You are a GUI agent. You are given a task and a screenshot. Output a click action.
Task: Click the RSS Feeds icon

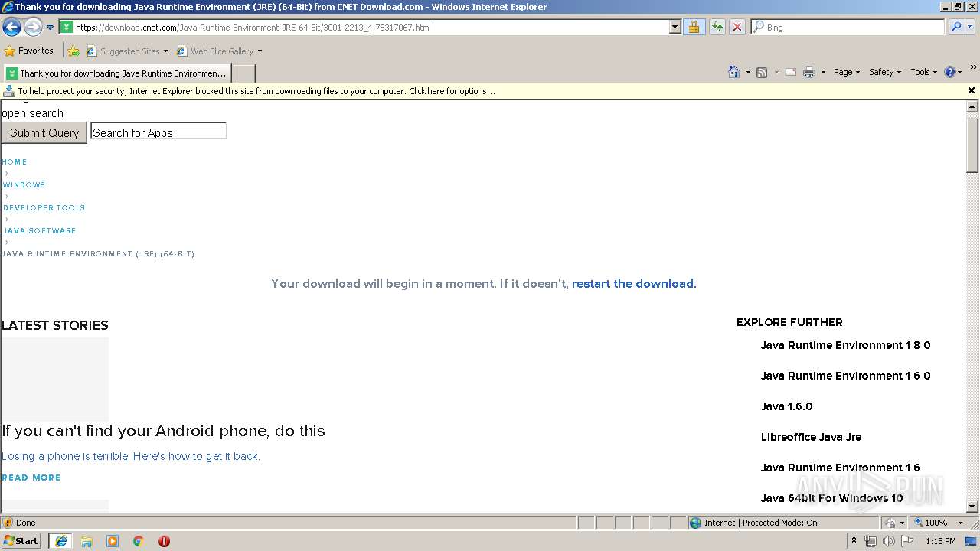point(762,72)
